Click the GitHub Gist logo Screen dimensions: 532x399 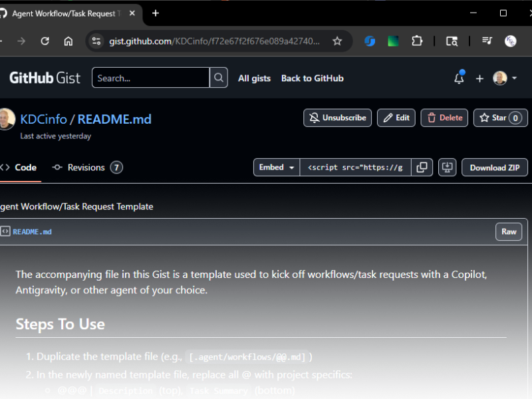[x=45, y=78]
